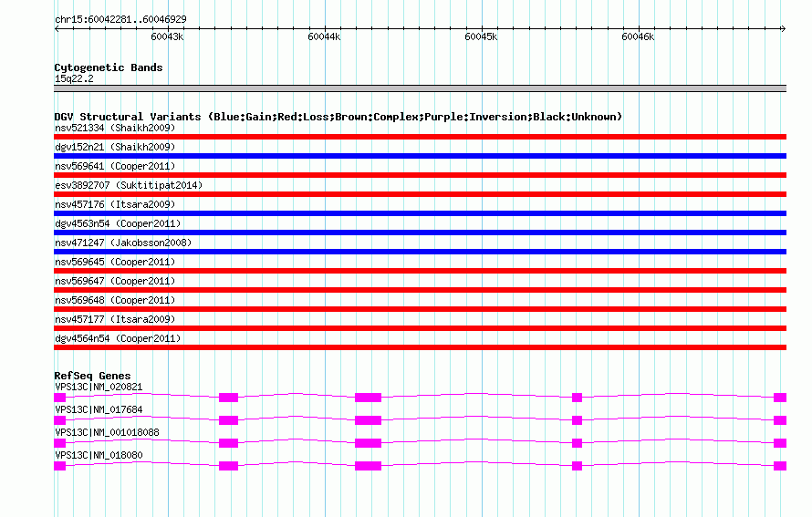Image resolution: width=812 pixels, height=517 pixels.
Task: Select the red dgv4564n54 loss bar
Action: [420, 347]
